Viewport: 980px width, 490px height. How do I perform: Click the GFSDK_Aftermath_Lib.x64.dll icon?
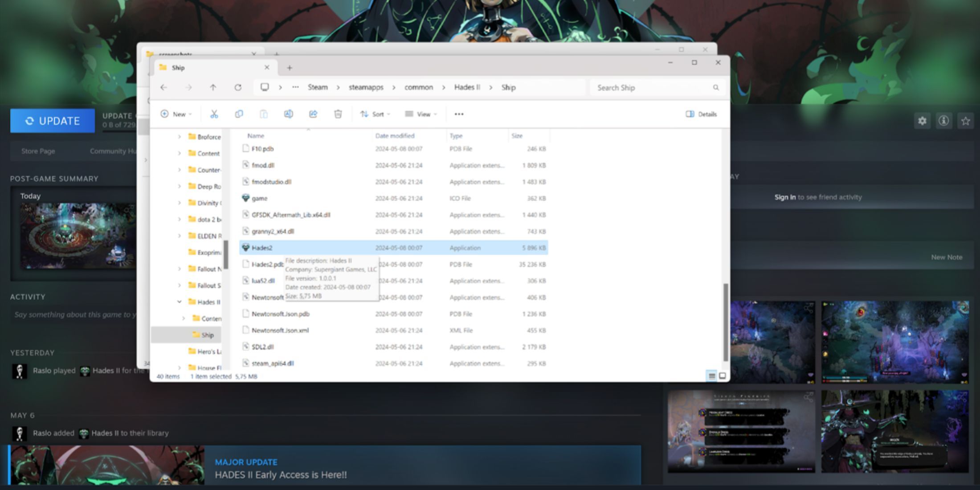tap(246, 214)
